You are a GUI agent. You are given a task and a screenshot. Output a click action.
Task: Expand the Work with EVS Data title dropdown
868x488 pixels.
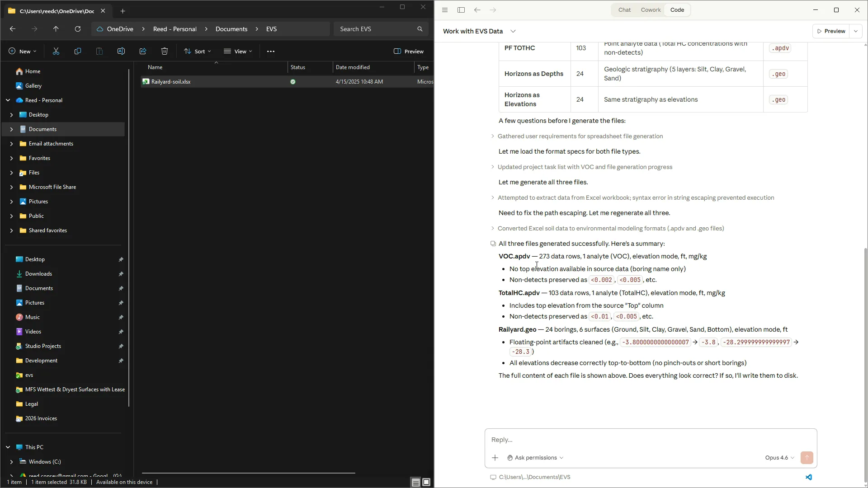[x=513, y=31]
